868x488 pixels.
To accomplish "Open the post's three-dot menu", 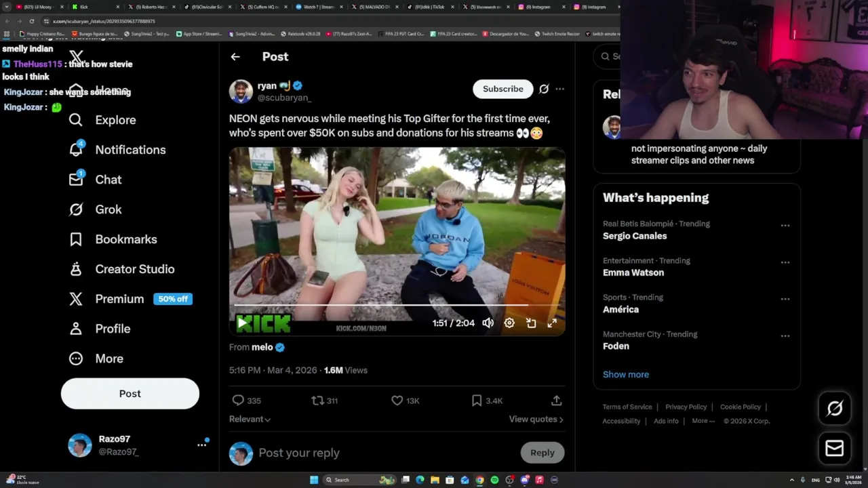I will [x=559, y=89].
